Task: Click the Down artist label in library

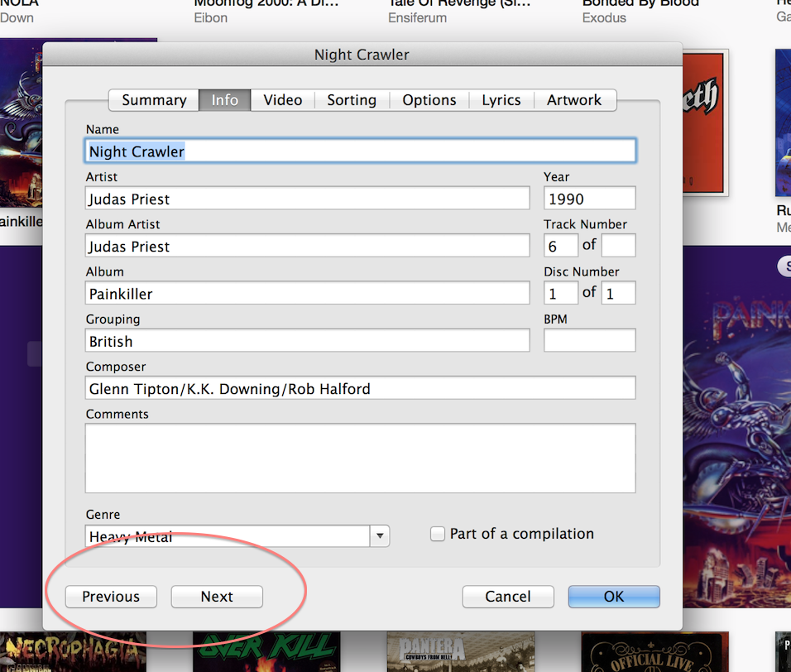Action: coord(17,17)
